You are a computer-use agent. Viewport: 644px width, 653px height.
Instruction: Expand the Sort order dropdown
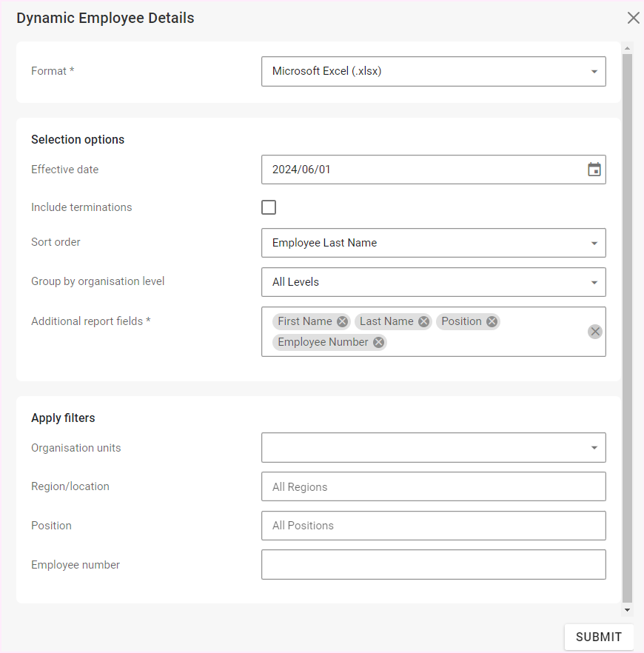433,243
